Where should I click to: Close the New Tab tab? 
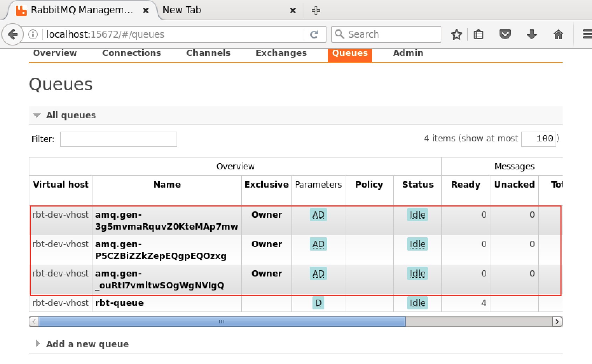293,10
